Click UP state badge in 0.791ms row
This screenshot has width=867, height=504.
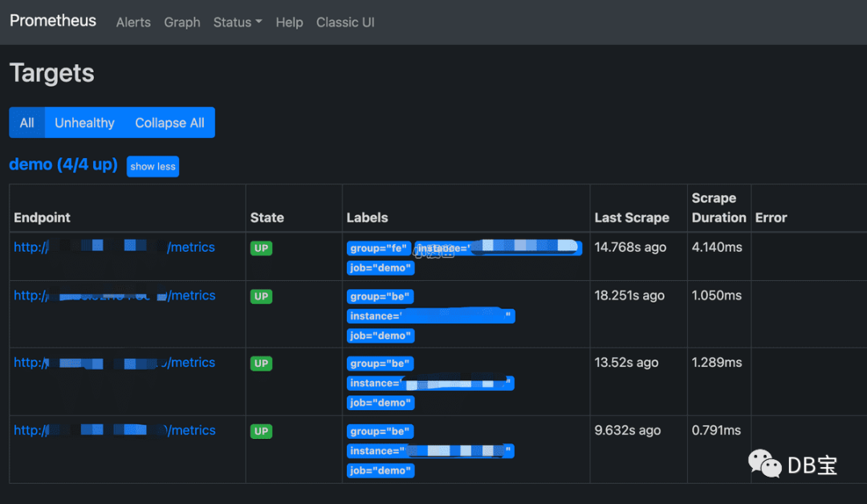261,431
